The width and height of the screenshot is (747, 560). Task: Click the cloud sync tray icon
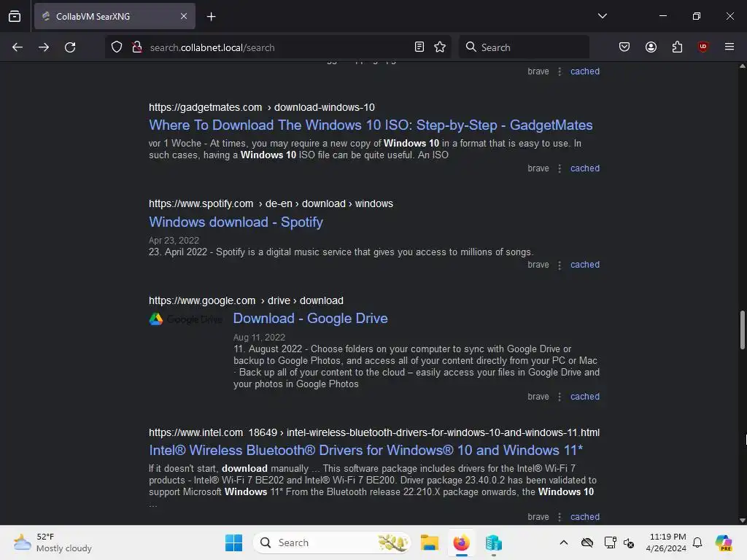pyautogui.click(x=587, y=542)
